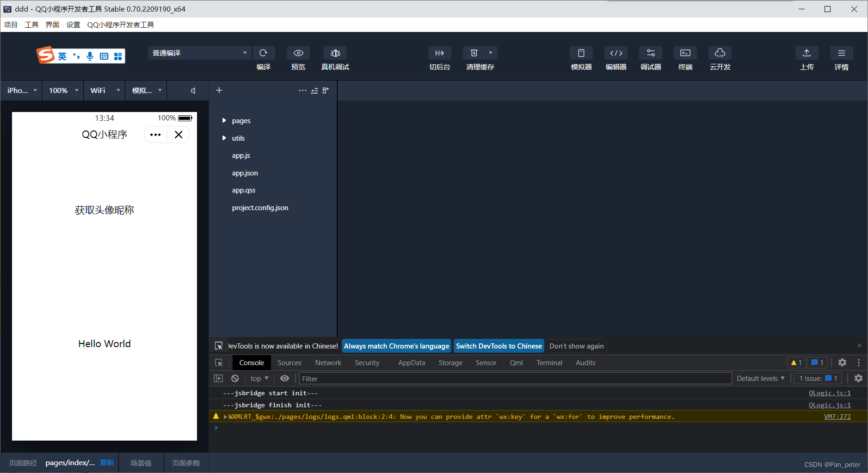The width and height of the screenshot is (868, 473).
Task: Click the switch to background icon
Action: pyautogui.click(x=439, y=53)
